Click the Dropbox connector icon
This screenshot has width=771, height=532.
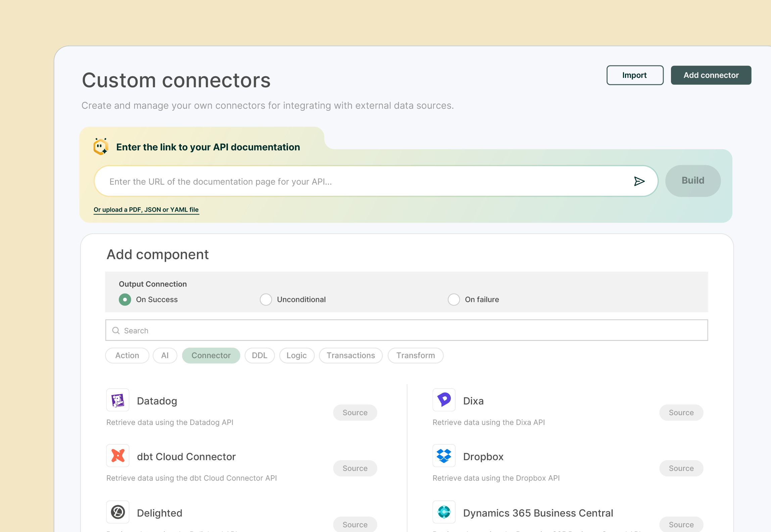coord(444,455)
